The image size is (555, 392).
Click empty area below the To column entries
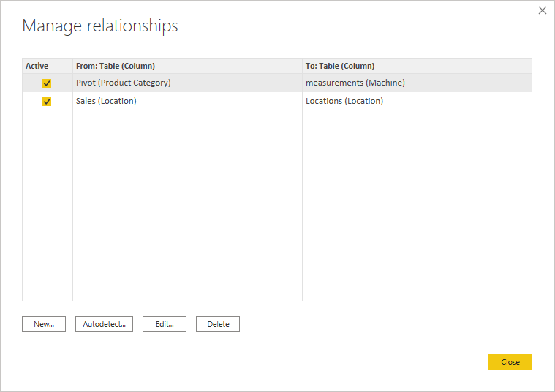pos(417,206)
